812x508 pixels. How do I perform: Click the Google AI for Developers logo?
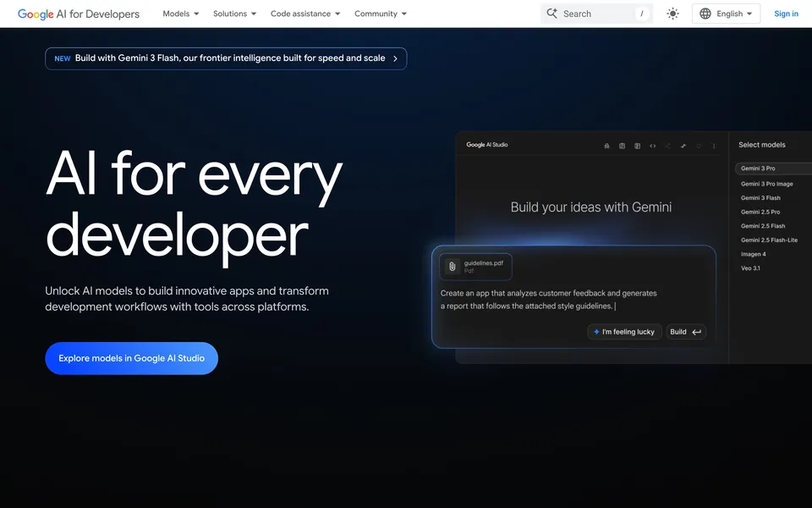click(x=78, y=14)
